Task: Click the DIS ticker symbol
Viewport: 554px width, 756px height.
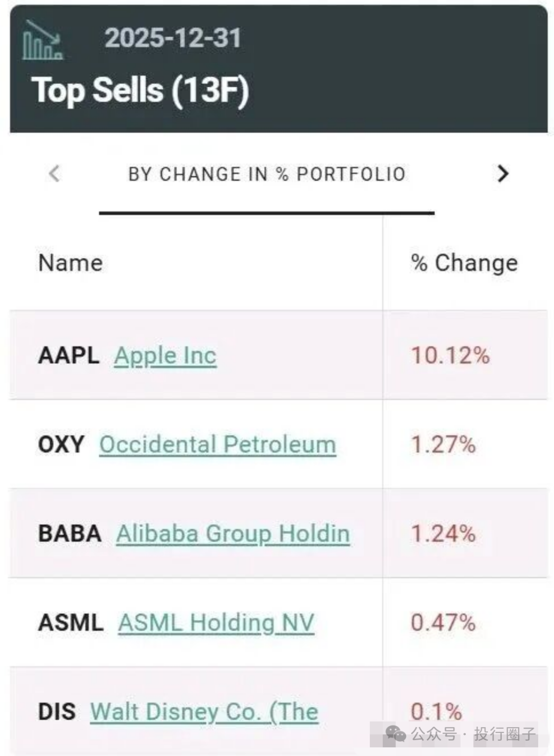Action: 57,712
